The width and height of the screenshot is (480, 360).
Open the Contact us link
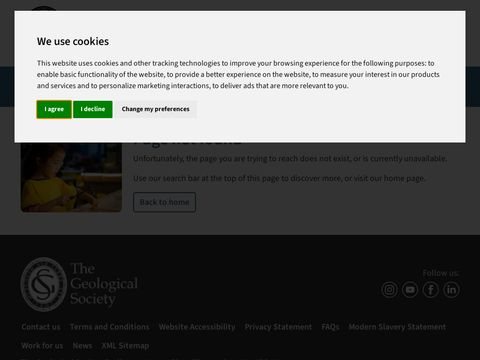pos(41,327)
